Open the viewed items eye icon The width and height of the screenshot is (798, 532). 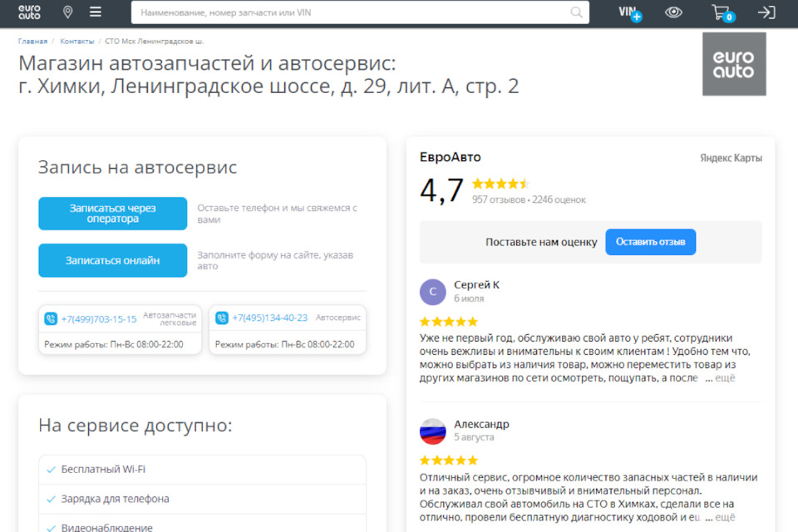tap(673, 12)
